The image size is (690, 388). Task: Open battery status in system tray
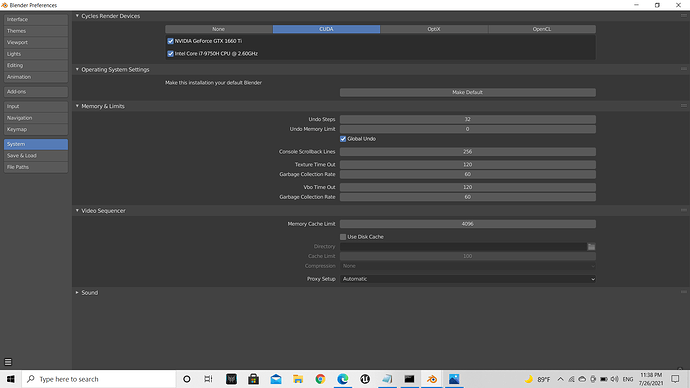coord(604,379)
